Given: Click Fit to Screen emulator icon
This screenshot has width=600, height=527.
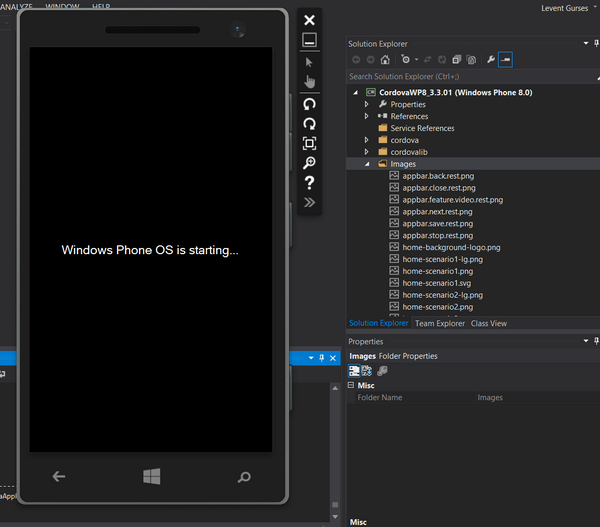Looking at the screenshot, I should pos(309,143).
